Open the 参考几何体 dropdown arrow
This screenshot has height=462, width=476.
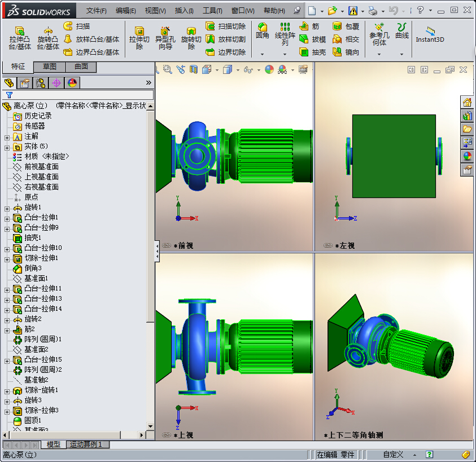pyautogui.click(x=379, y=54)
